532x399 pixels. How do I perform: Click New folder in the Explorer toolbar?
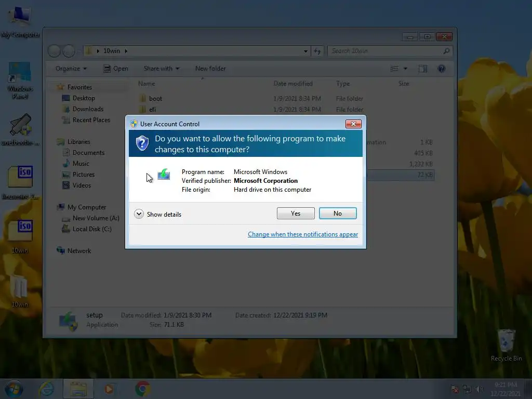pyautogui.click(x=210, y=69)
